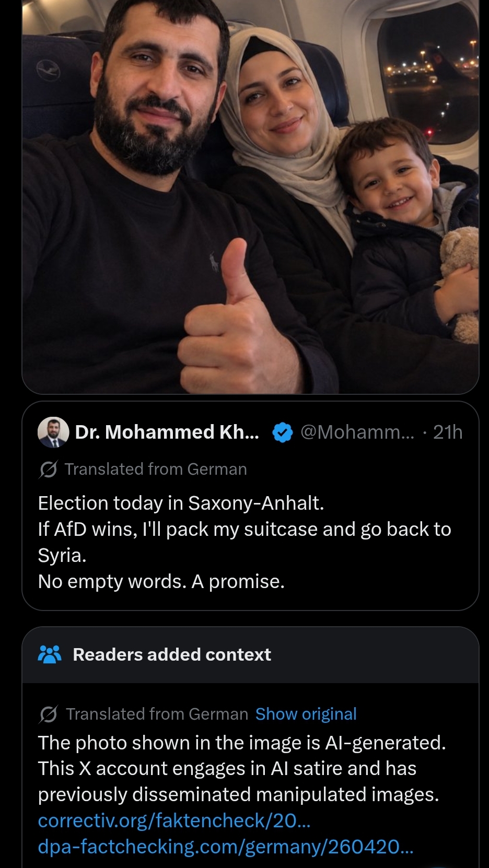Tap 'Translated from German' label on quoted post
The image size is (489, 868).
click(156, 469)
